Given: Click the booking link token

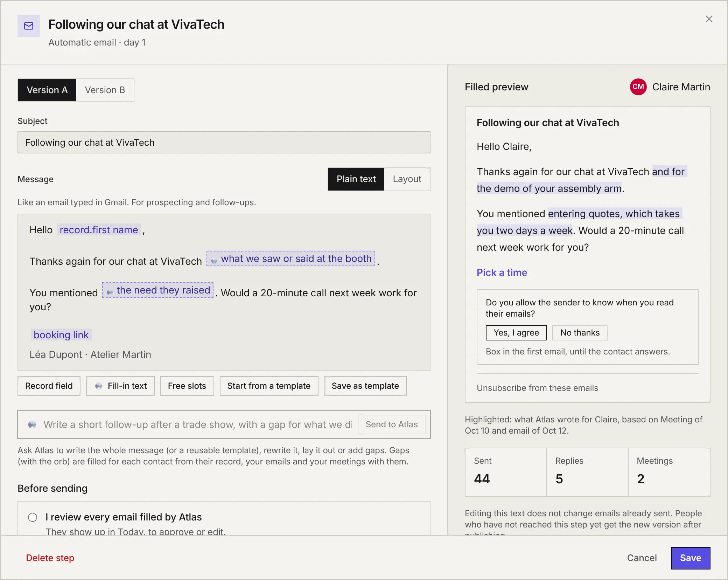Looking at the screenshot, I should [x=61, y=335].
